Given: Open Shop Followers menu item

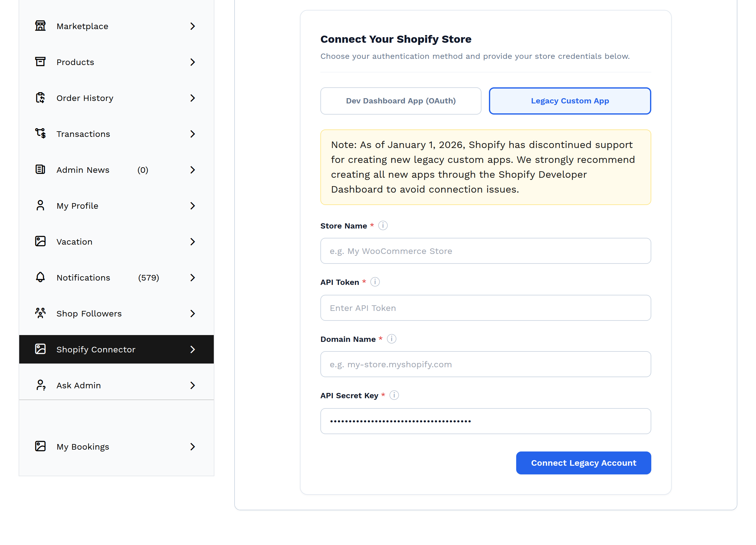Looking at the screenshot, I should tap(116, 314).
